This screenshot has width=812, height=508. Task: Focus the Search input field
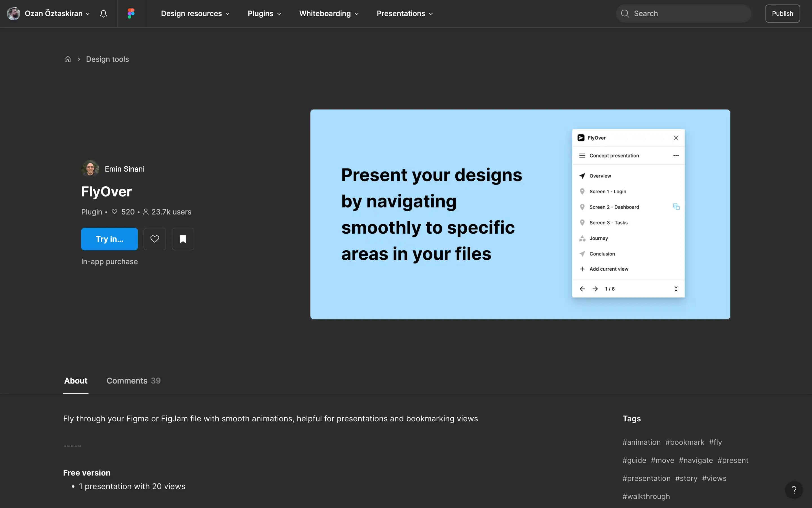pyautogui.click(x=683, y=14)
